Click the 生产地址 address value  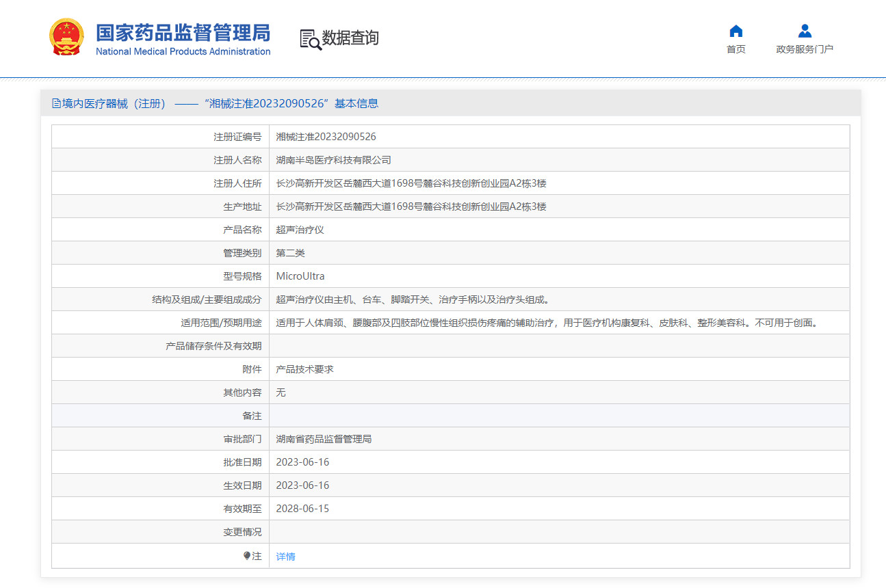coord(411,206)
